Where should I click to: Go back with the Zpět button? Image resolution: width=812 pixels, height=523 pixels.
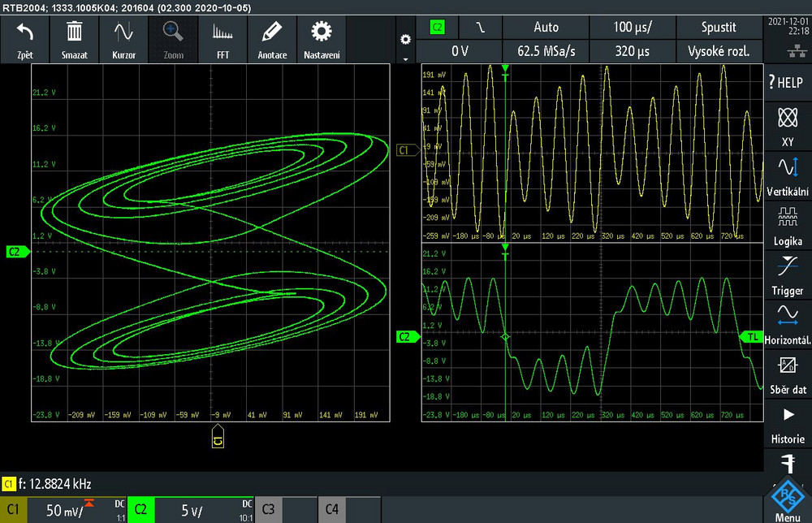pyautogui.click(x=25, y=40)
